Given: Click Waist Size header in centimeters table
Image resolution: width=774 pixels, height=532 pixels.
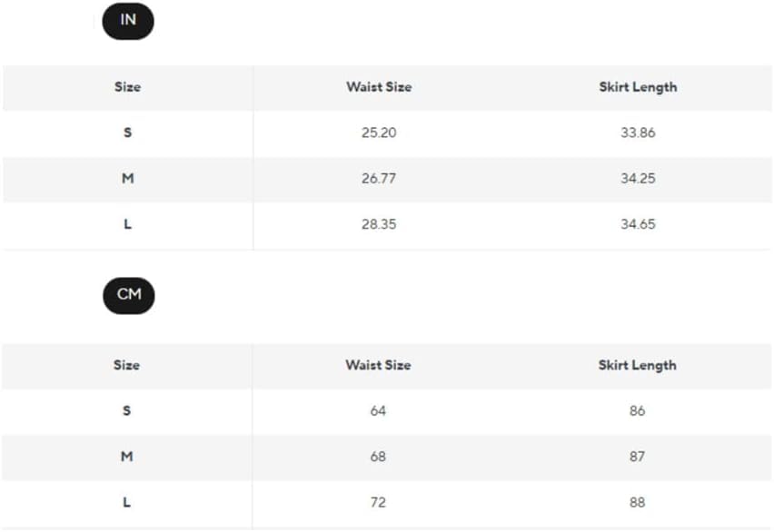Looking at the screenshot, I should point(378,365).
